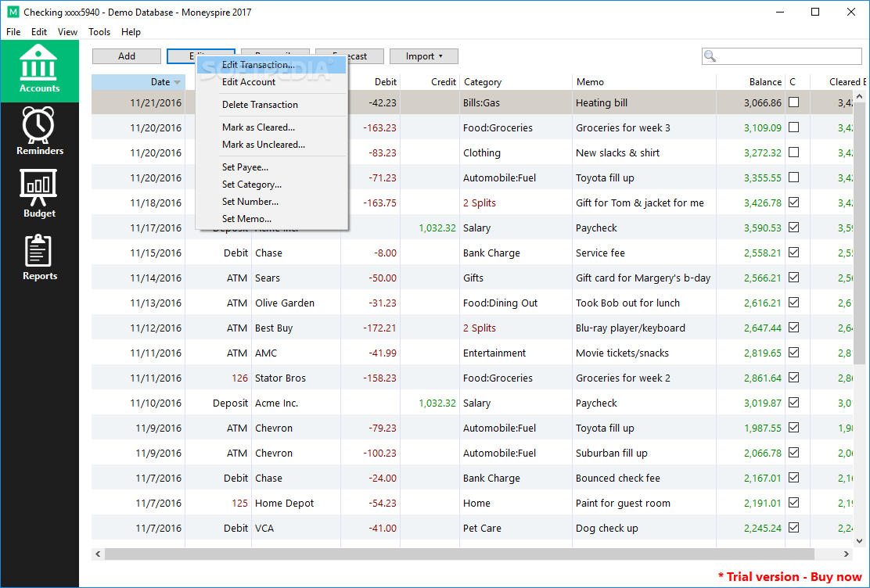
Task: Toggle cleared checkbox for Heating bill
Action: 794,102
